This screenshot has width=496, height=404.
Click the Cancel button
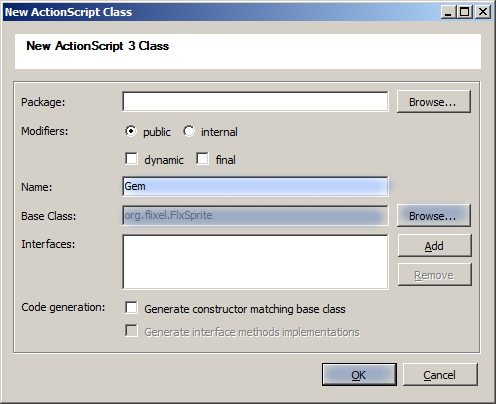pyautogui.click(x=440, y=375)
